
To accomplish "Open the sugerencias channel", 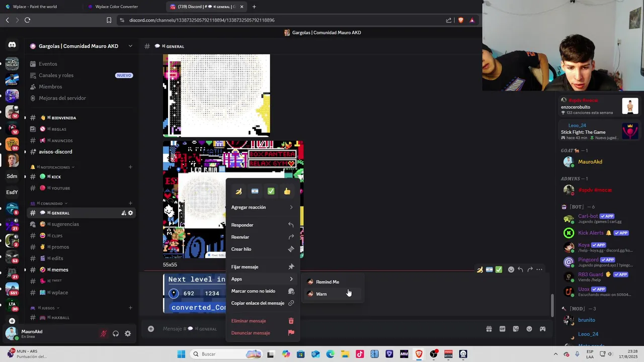I will pos(80,224).
